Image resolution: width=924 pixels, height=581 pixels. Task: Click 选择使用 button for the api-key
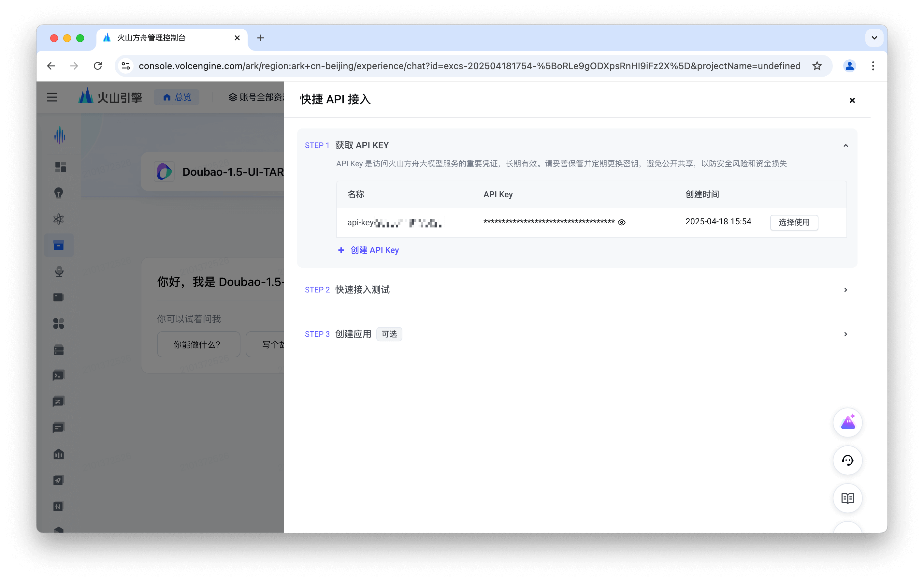point(794,222)
